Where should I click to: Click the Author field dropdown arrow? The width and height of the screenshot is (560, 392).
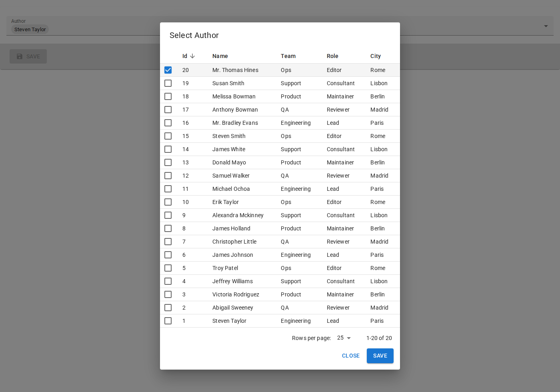point(546,26)
